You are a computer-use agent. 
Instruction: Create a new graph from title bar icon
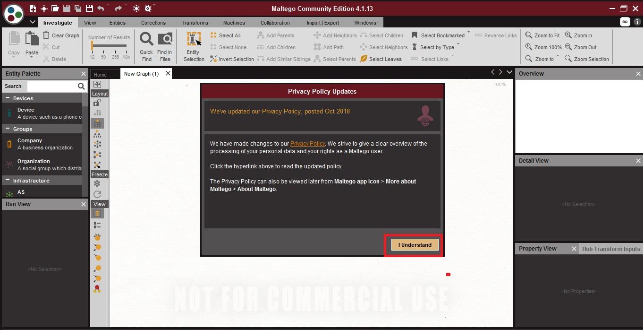pos(33,9)
